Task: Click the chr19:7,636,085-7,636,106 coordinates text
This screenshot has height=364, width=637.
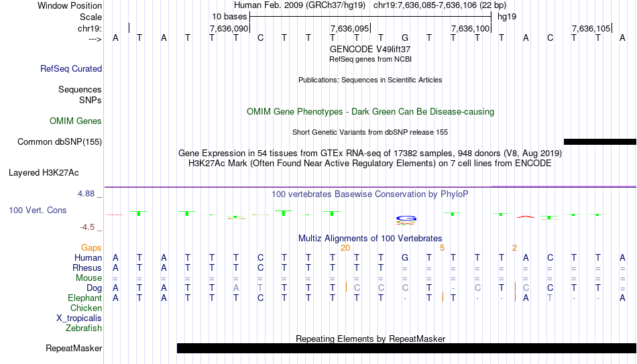Action: click(440, 5)
